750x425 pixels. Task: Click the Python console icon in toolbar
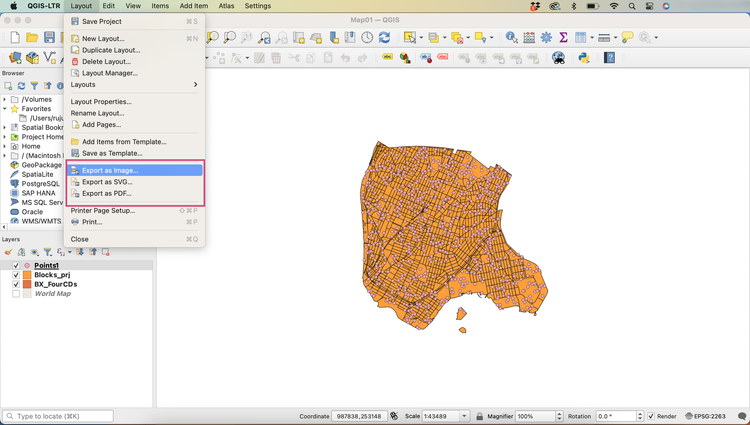tap(584, 58)
